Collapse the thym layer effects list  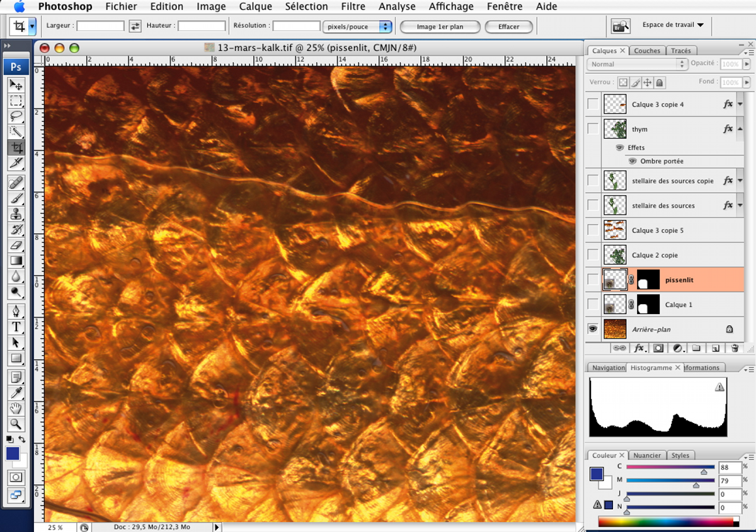(x=740, y=129)
